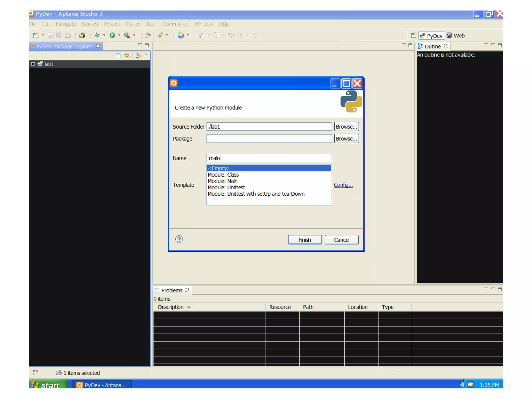The image size is (532, 399).
Task: Close the Problems view tab
Action: pyautogui.click(x=187, y=290)
